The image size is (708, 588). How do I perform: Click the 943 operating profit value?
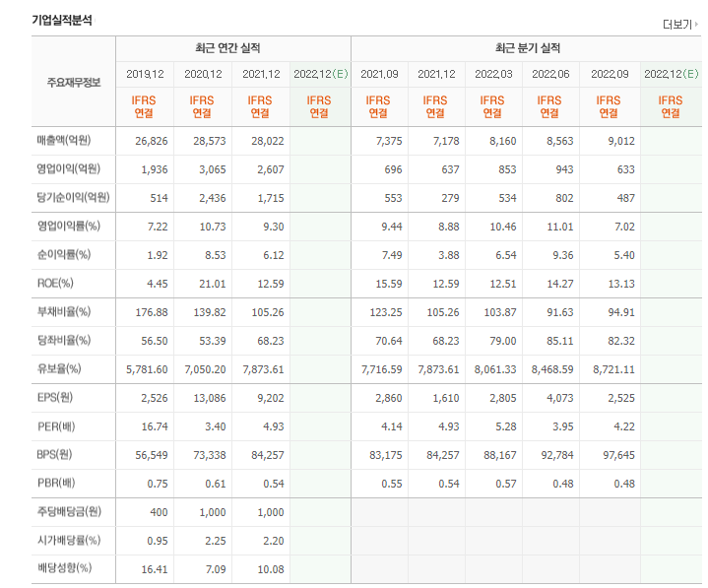pos(564,169)
